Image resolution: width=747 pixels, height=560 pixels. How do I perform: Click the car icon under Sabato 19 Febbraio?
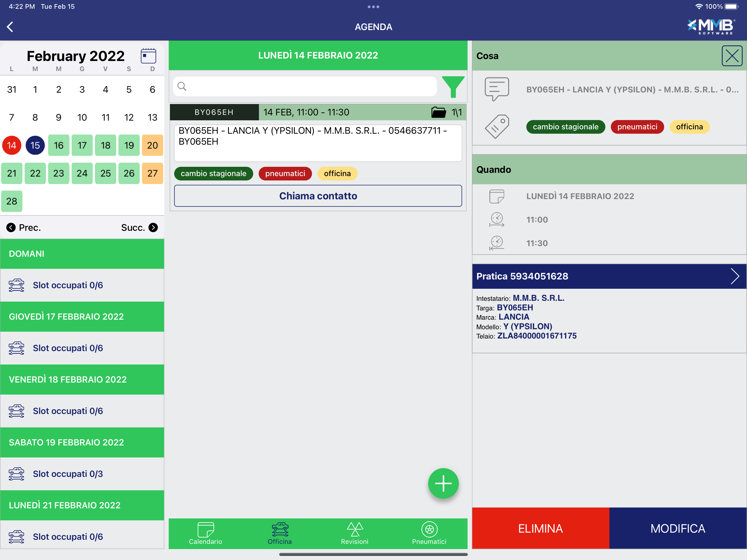(17, 474)
